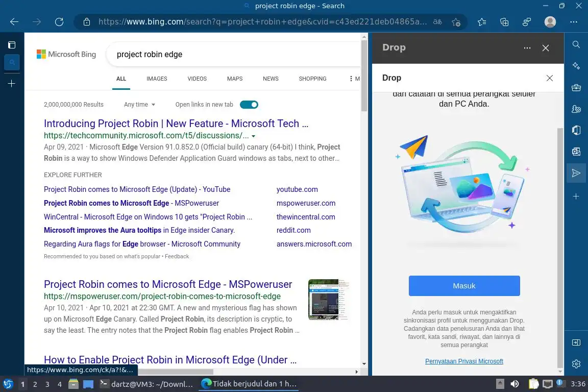
Task: Switch to the MAPS tab
Action: 235,79
